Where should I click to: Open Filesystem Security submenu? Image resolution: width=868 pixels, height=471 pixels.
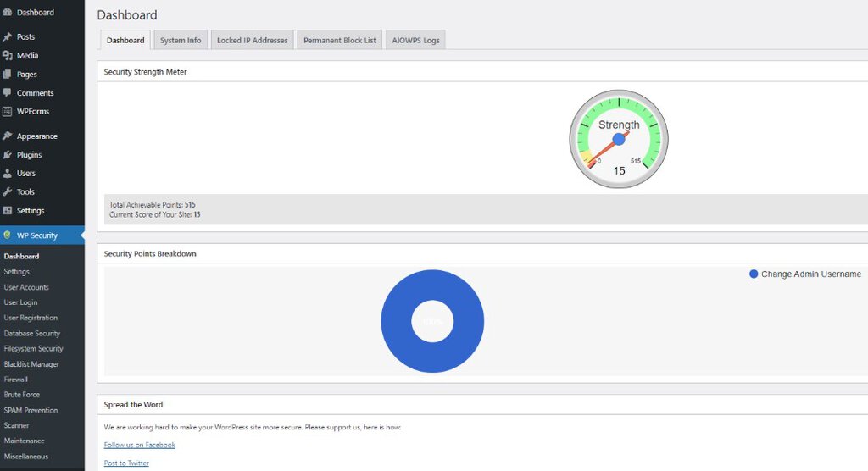[x=33, y=349]
